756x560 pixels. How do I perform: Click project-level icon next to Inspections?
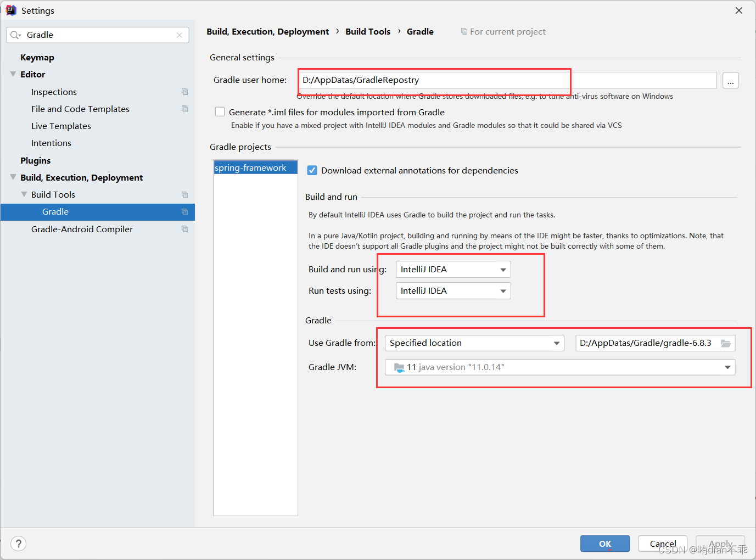184,92
